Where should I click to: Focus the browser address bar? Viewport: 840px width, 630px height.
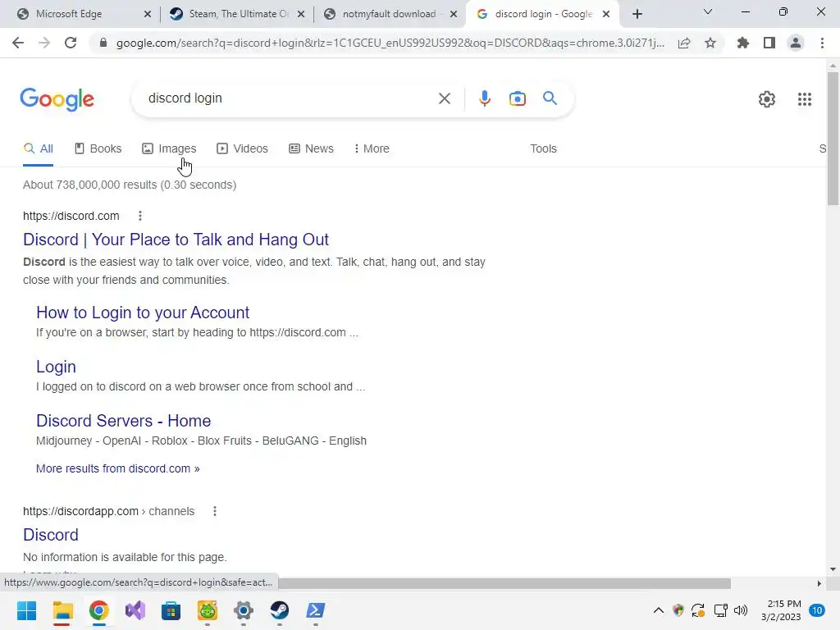(x=390, y=43)
